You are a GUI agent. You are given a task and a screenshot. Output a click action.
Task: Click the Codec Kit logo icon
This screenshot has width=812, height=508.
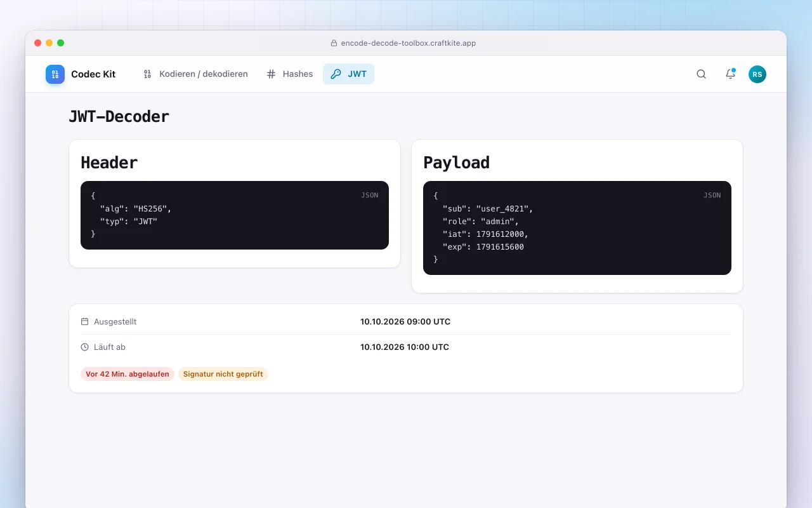(55, 74)
